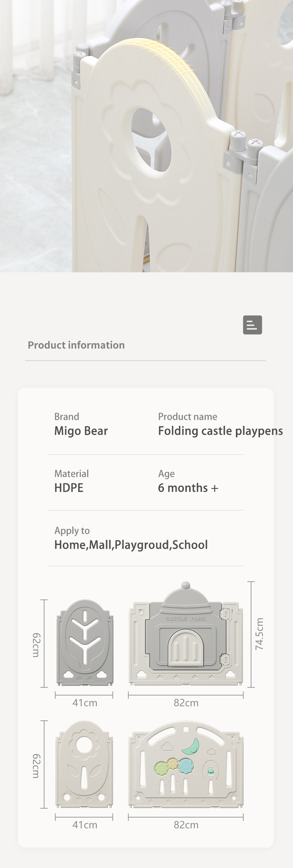
Task: Click the 74.5cm height label
Action: point(259,634)
